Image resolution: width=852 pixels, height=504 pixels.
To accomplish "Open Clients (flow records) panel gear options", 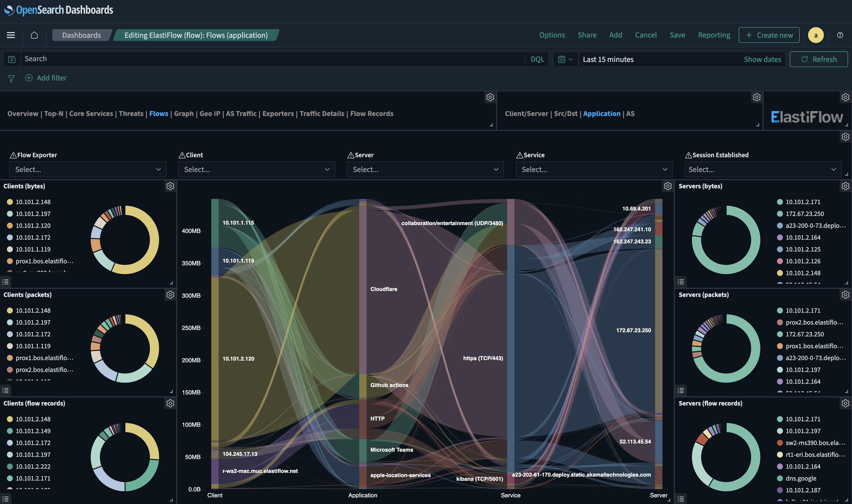I will coord(170,403).
